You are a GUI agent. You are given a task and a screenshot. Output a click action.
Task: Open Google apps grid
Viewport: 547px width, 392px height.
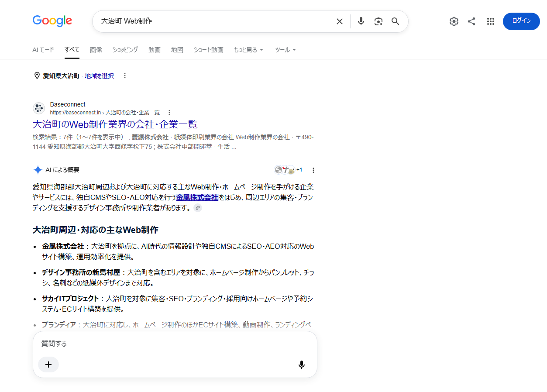(490, 21)
